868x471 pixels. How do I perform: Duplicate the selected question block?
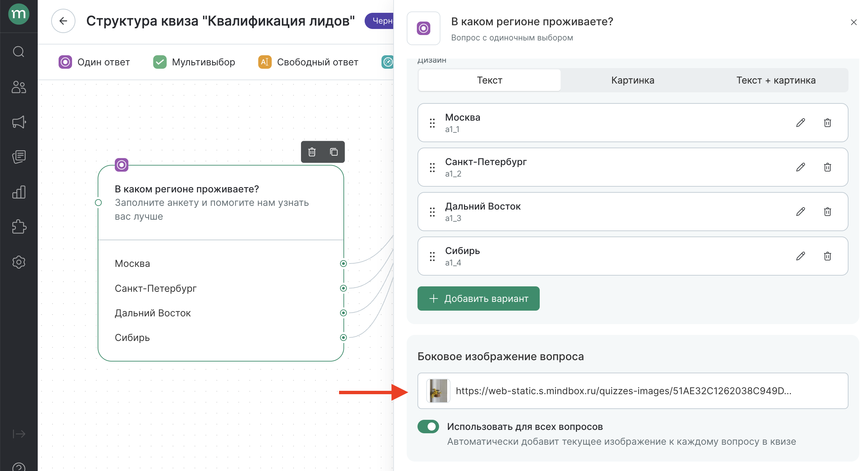coord(334,152)
